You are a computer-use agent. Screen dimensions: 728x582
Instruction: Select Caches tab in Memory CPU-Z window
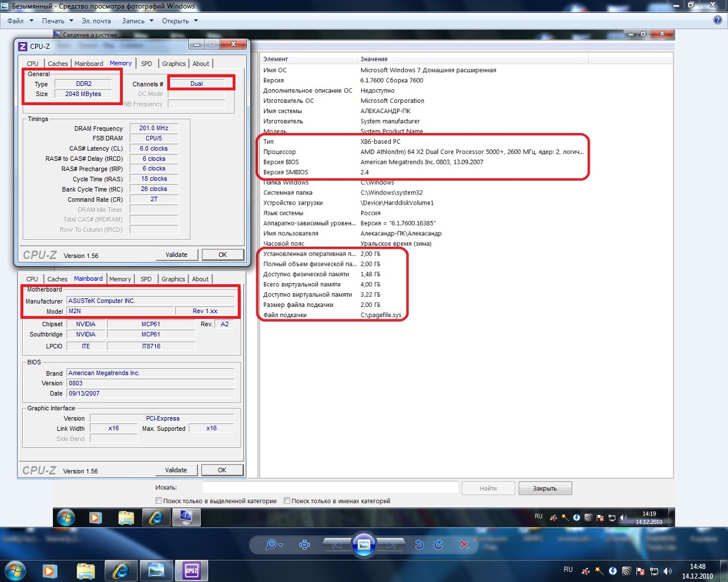pos(58,64)
